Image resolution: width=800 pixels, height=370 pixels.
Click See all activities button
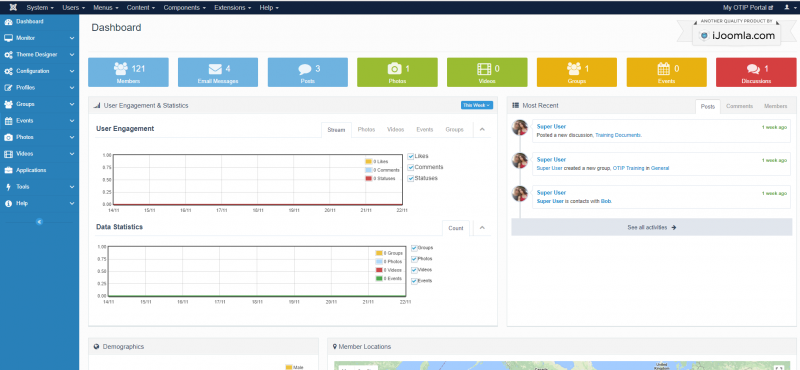point(652,227)
